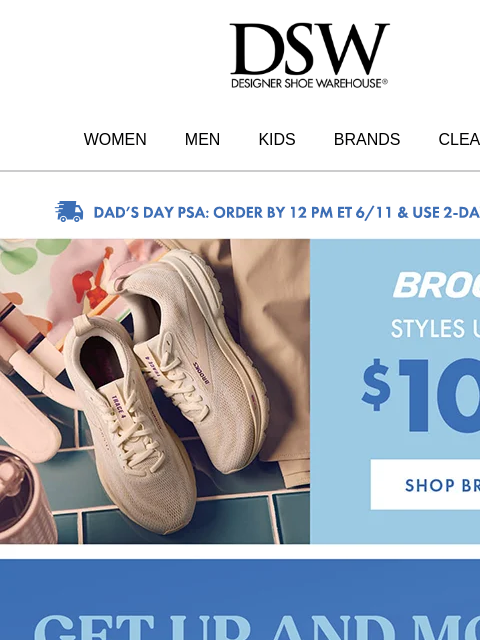480x640 pixels.
Task: Click the light blue Brooks promo panel
Action: (395, 391)
